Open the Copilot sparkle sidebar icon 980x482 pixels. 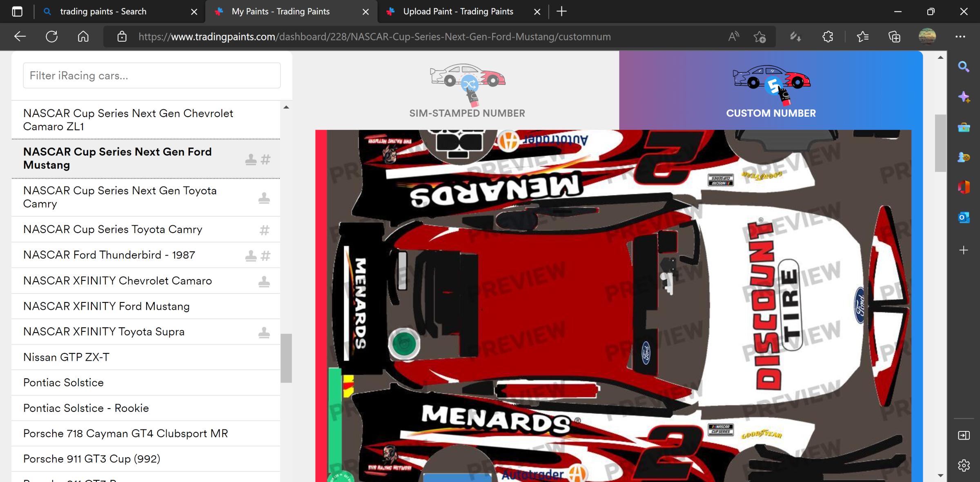click(964, 97)
